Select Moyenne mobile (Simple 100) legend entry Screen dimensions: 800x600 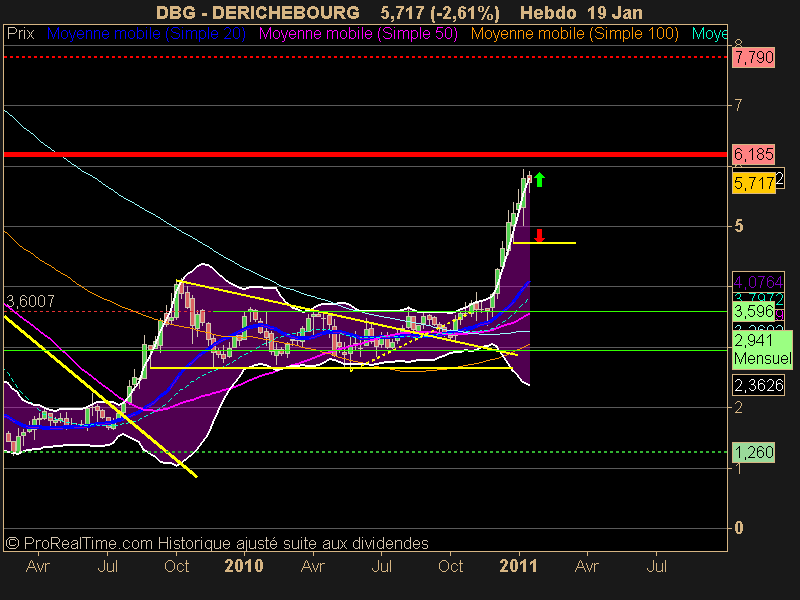574,34
